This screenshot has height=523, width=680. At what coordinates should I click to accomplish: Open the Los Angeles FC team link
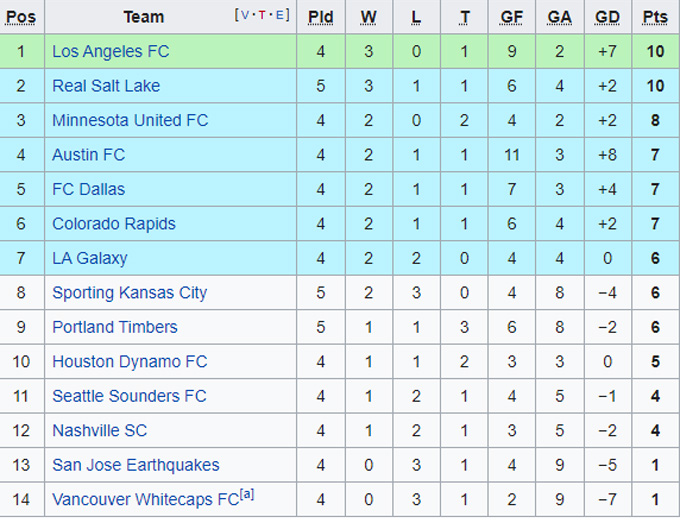pyautogui.click(x=111, y=51)
